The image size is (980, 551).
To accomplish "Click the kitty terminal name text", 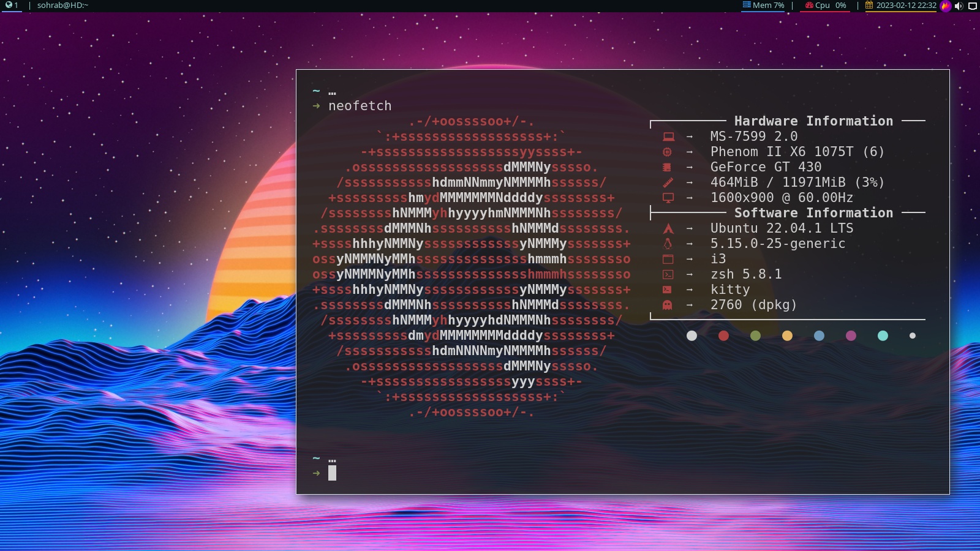I will pos(730,290).
